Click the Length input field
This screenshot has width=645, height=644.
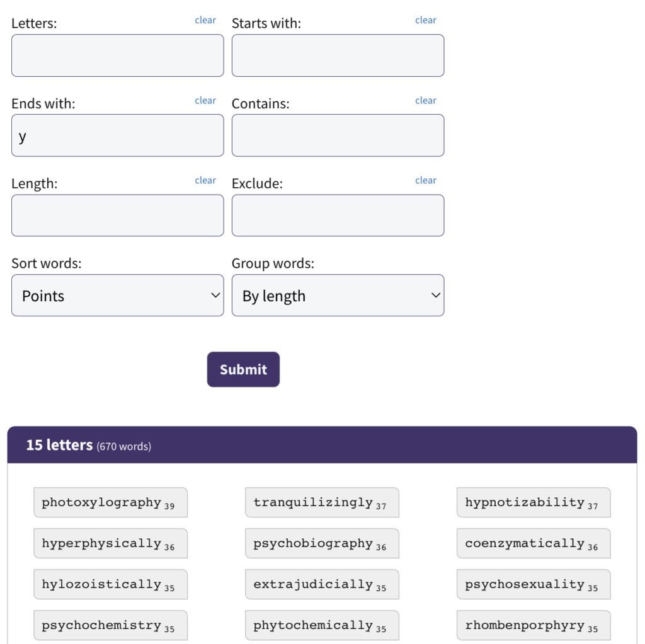118,216
